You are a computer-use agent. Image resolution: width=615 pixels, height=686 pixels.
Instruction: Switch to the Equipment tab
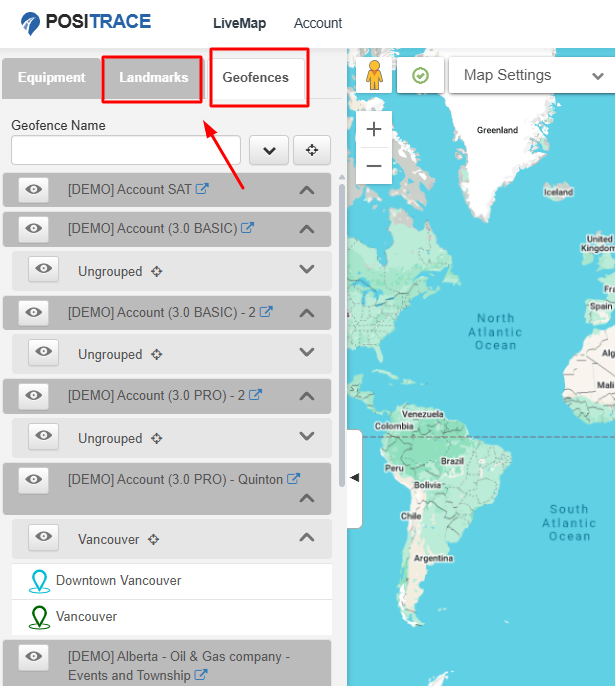coord(51,78)
